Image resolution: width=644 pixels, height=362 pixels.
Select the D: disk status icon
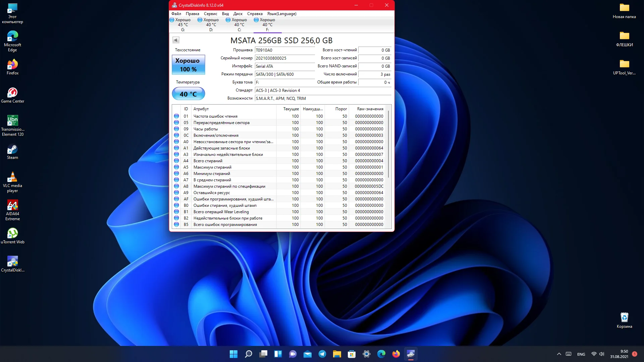[x=200, y=20]
